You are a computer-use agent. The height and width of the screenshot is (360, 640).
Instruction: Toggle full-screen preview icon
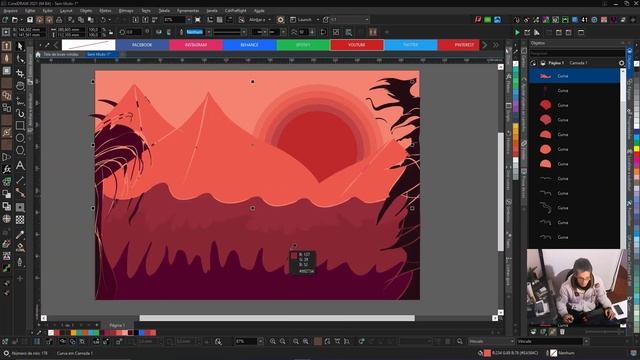[198, 20]
